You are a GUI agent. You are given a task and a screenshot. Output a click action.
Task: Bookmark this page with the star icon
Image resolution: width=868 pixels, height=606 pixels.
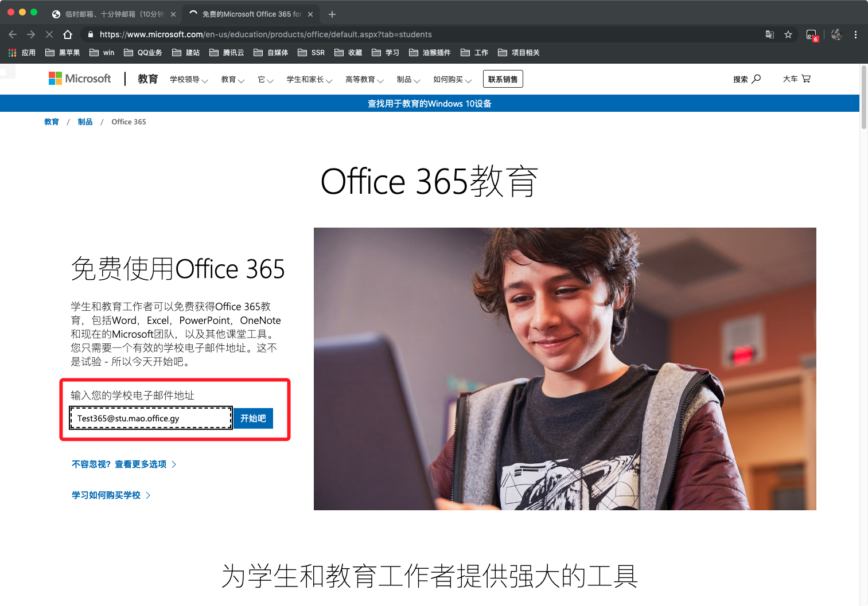(x=788, y=34)
